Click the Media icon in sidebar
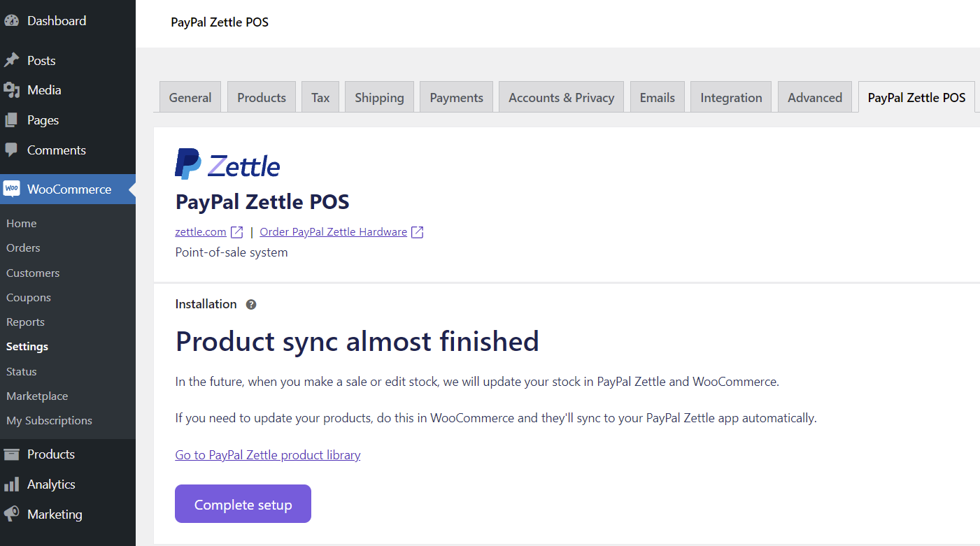This screenshot has width=980, height=546. pyautogui.click(x=11, y=90)
